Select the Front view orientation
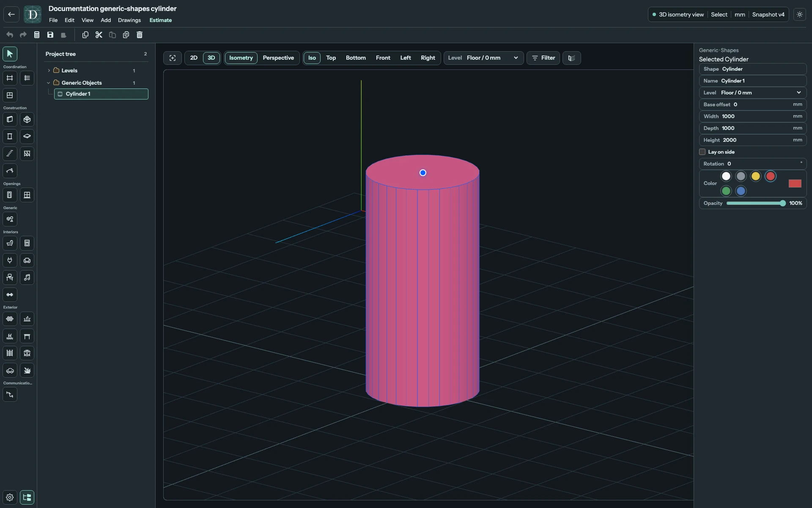This screenshot has width=812, height=508. click(x=383, y=58)
